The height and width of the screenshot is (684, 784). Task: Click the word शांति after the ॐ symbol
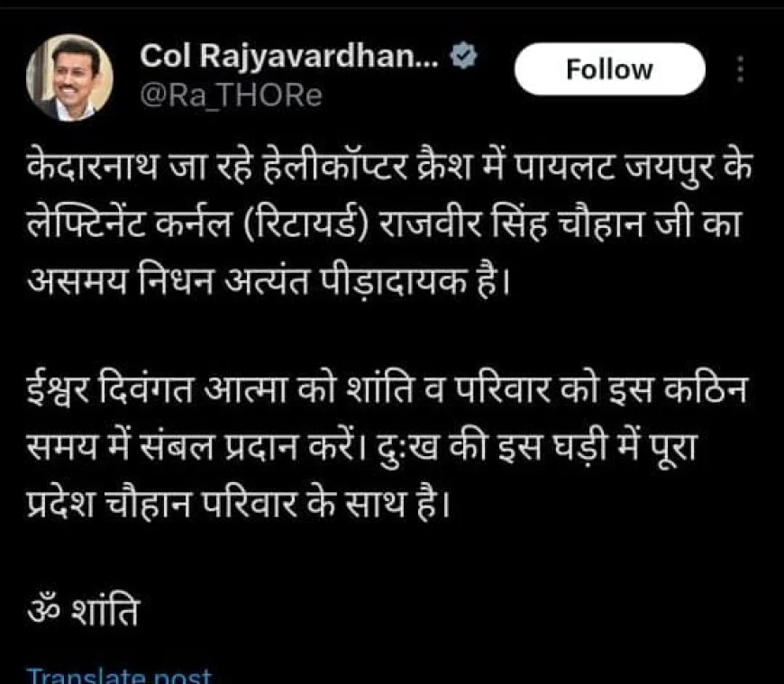[x=105, y=609]
